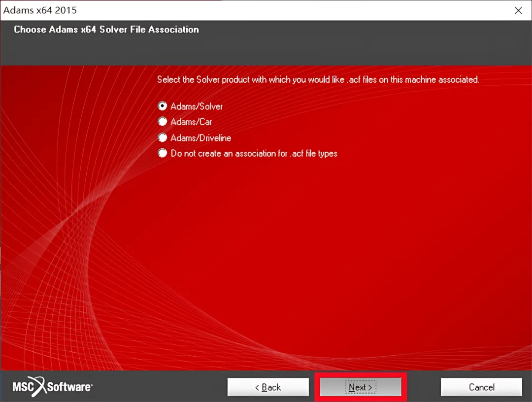
Task: Click the Next button
Action: click(361, 387)
